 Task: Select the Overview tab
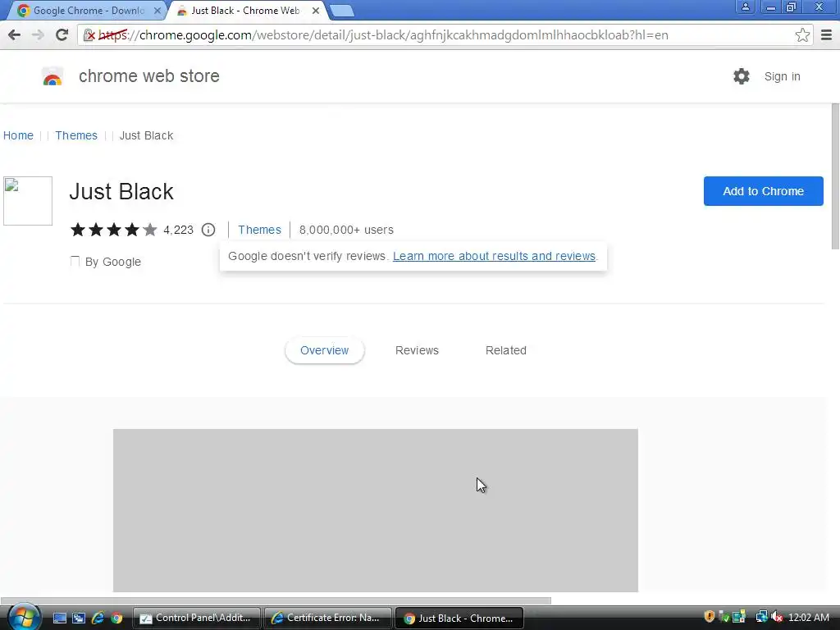(x=325, y=350)
